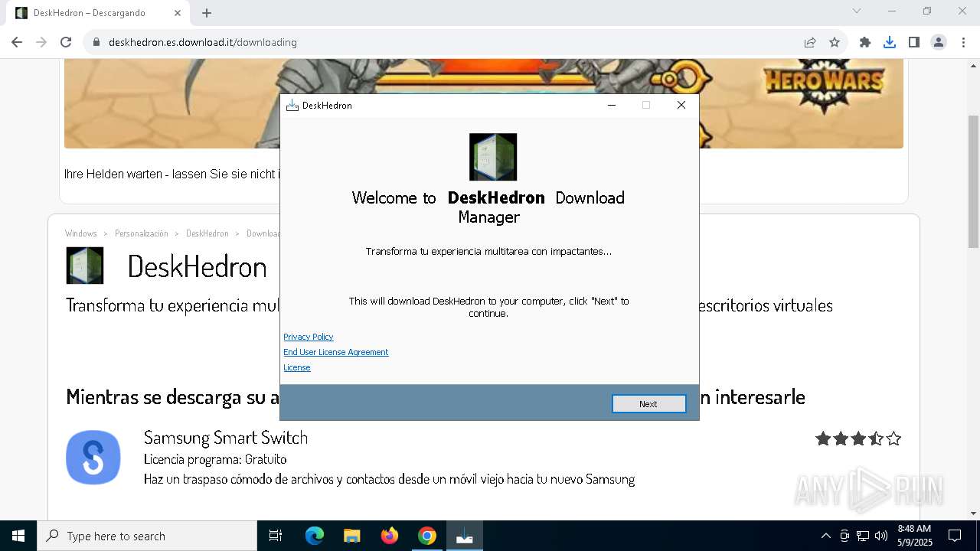Open the Chrome downloads icon

point(890,42)
